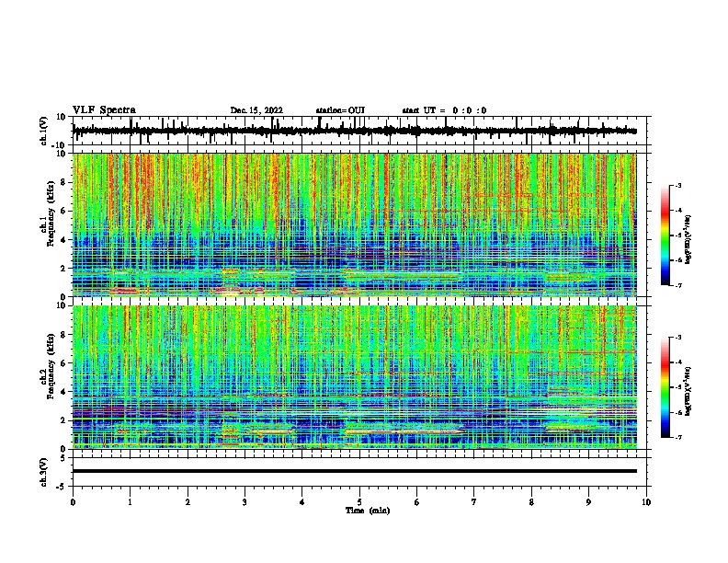Viewport: 728px width, 563px height.
Task: Click the "6" tick on ch.2 frequency axis
Action: point(64,363)
